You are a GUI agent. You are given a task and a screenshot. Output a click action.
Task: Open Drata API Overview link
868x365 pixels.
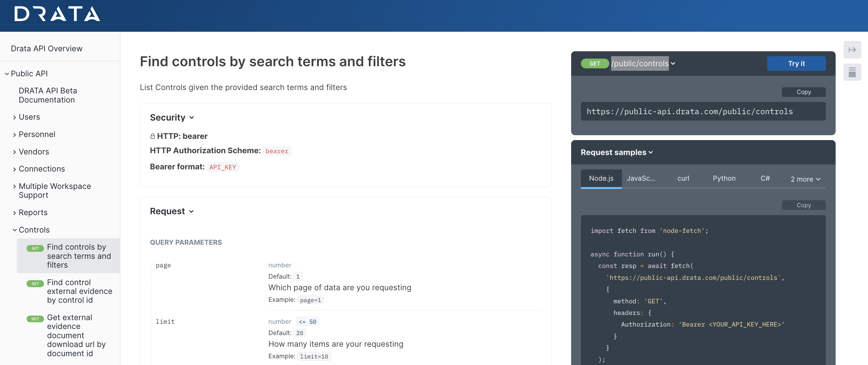[46, 49]
